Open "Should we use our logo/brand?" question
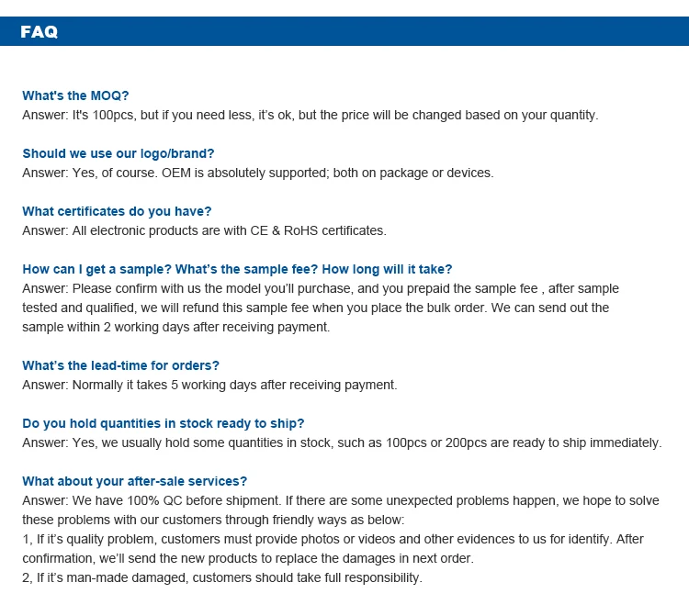 pos(118,153)
